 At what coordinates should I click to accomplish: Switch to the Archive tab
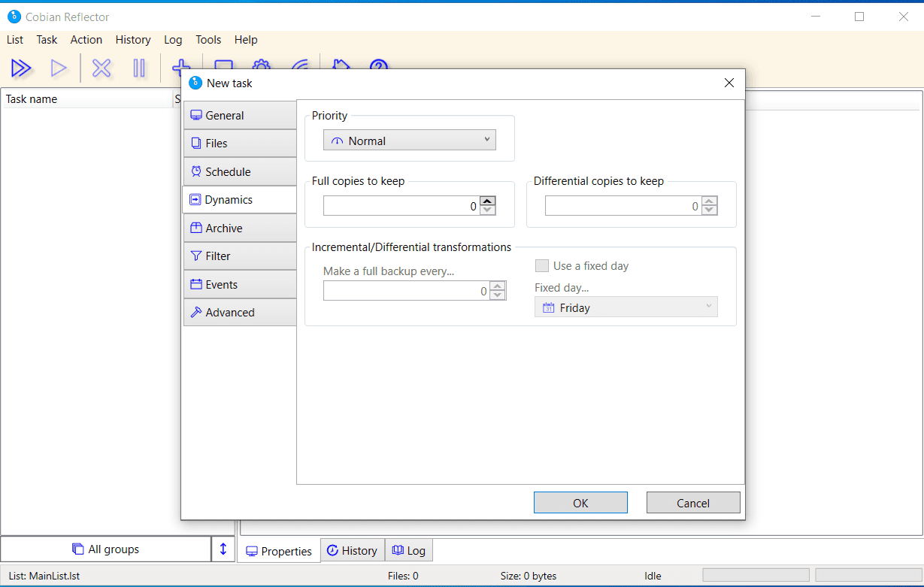240,228
